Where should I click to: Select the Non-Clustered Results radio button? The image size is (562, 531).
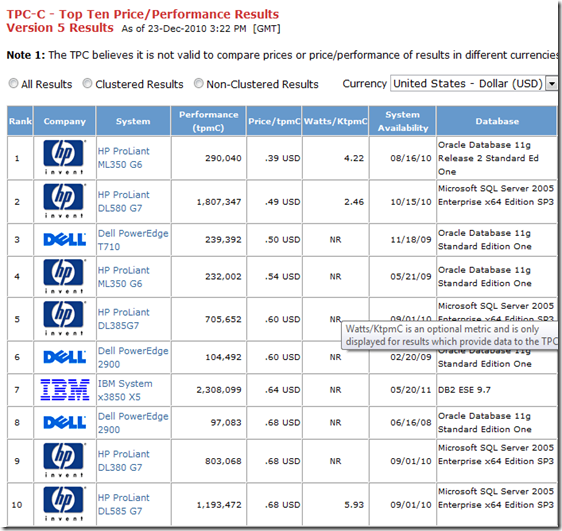198,83
